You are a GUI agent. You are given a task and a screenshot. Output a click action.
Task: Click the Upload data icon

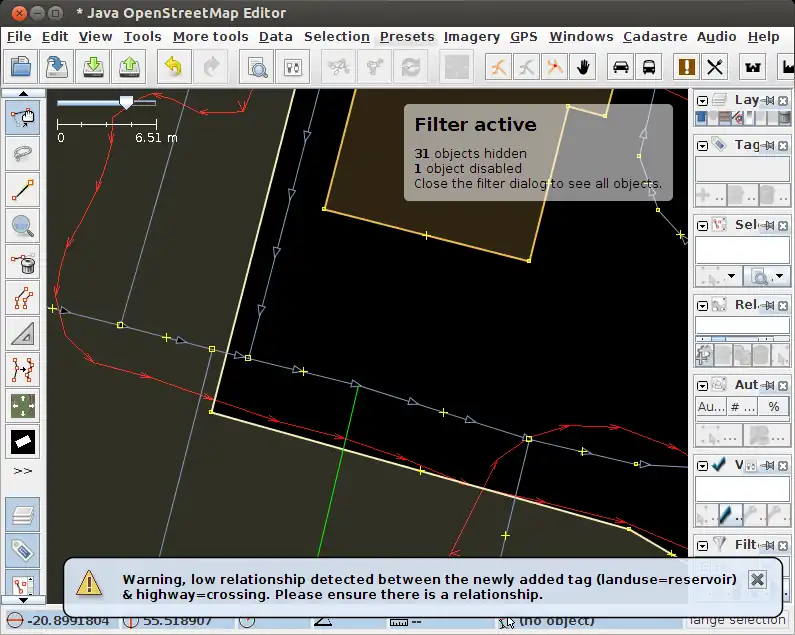(x=130, y=67)
